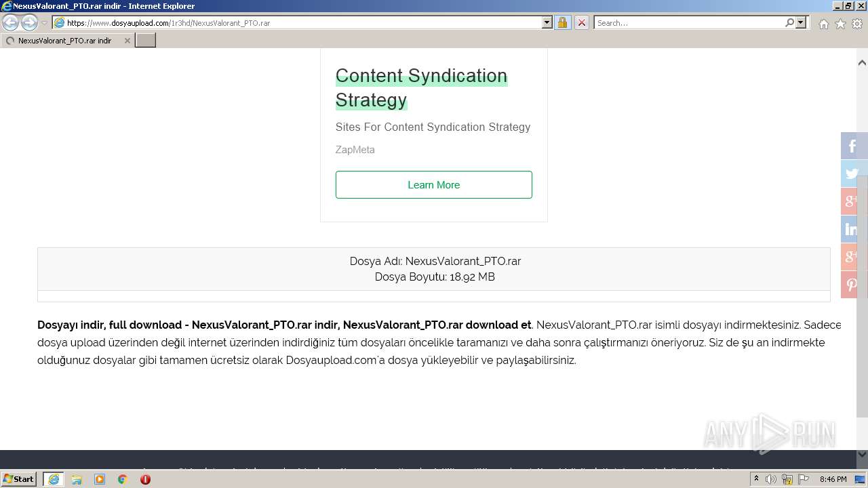Viewport: 868px width, 488px height.
Task: Open the volume speaker tray icon
Action: (771, 479)
